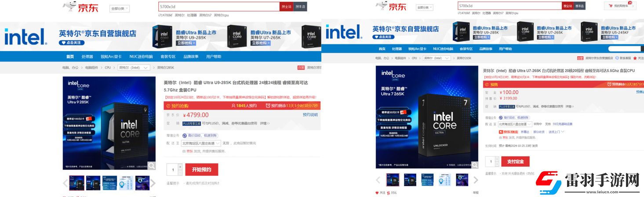This screenshot has width=644, height=197.
Task: Focus search box on U9-285K page
Action: point(219,7)
